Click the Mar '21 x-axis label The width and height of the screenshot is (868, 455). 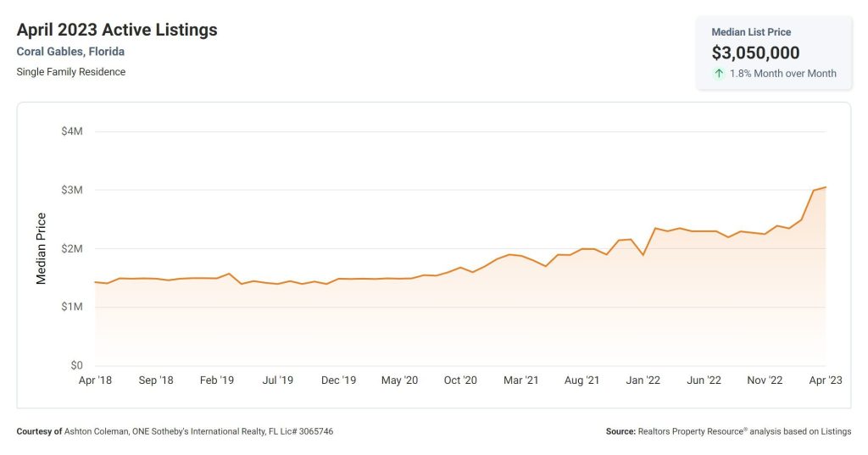pyautogui.click(x=521, y=380)
